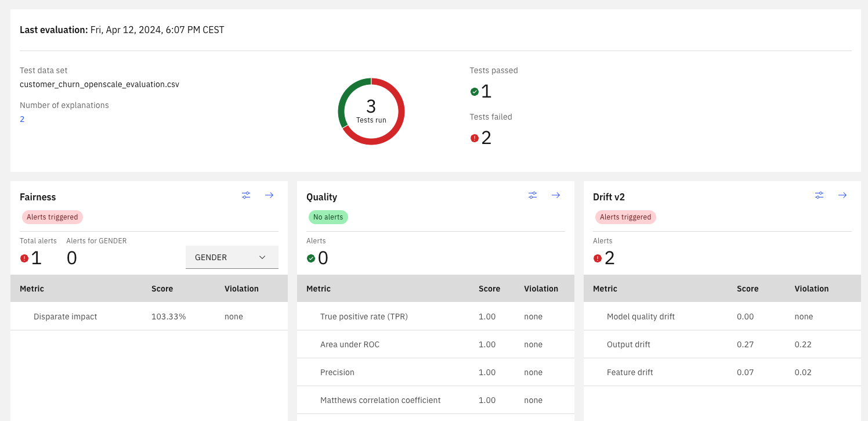Click Model quality drift score 0.00
The height and width of the screenshot is (421, 868).
745,316
